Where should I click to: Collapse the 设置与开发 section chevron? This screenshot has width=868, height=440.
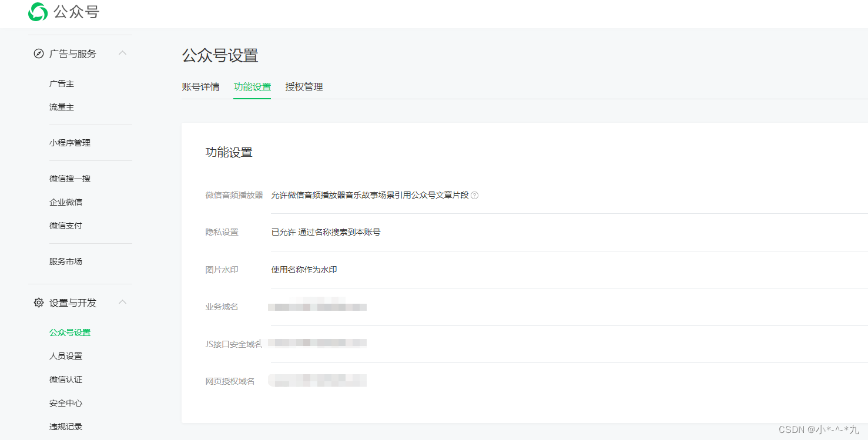tap(122, 302)
